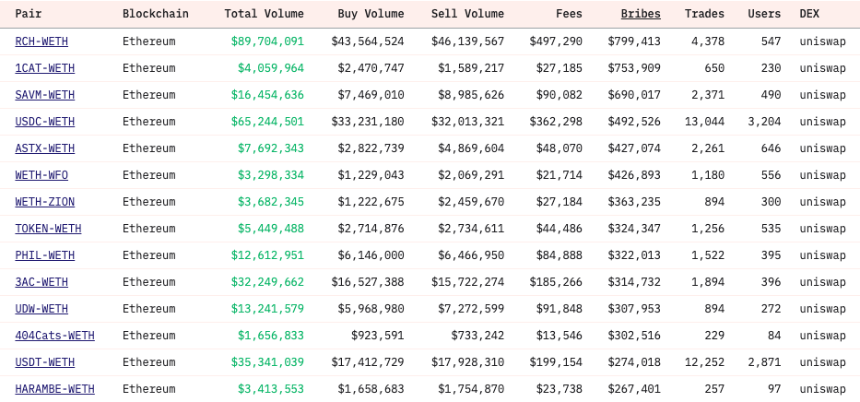The height and width of the screenshot is (402, 860).
Task: Open the RCH-WETH pair link
Action: pyautogui.click(x=42, y=41)
